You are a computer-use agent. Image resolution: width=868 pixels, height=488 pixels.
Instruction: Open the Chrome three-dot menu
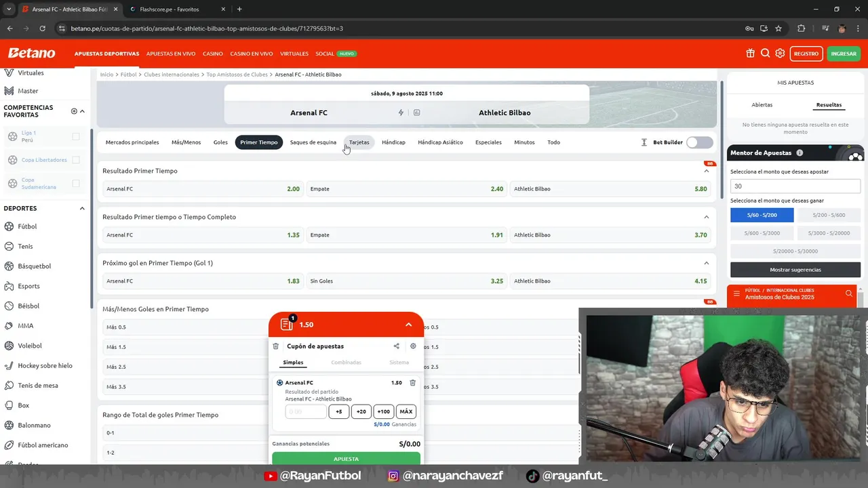coord(859,28)
